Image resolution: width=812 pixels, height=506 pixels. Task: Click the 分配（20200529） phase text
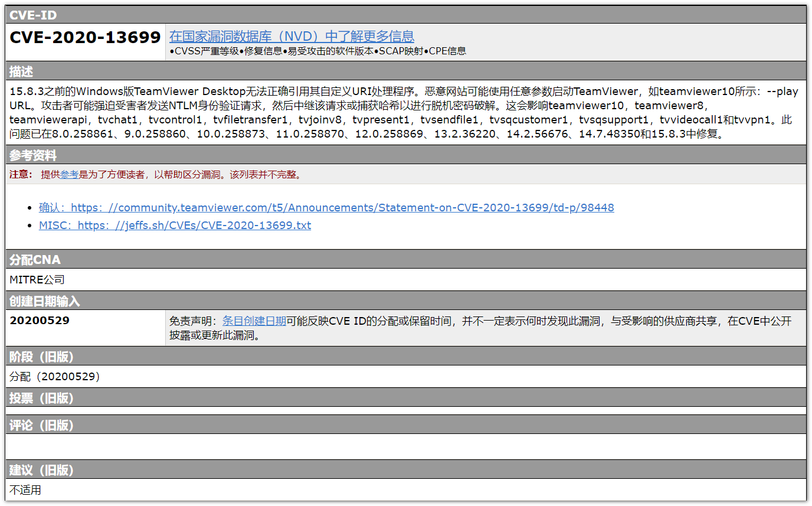tap(55, 376)
